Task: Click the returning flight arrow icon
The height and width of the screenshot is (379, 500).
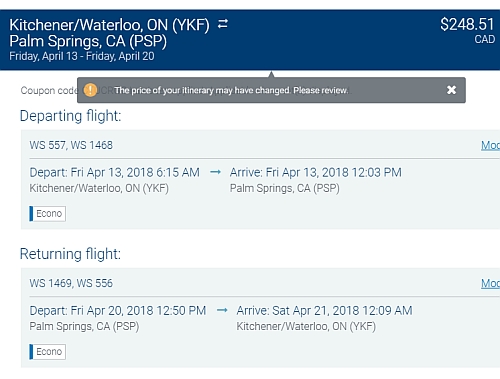Action: click(222, 310)
